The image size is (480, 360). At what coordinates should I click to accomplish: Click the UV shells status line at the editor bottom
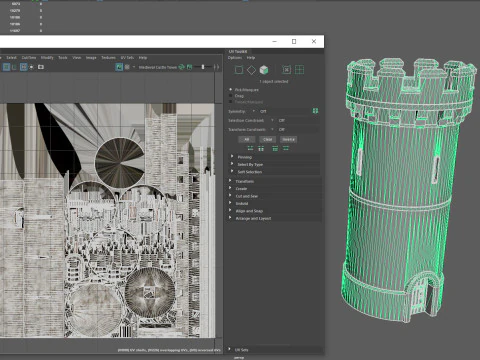169,350
